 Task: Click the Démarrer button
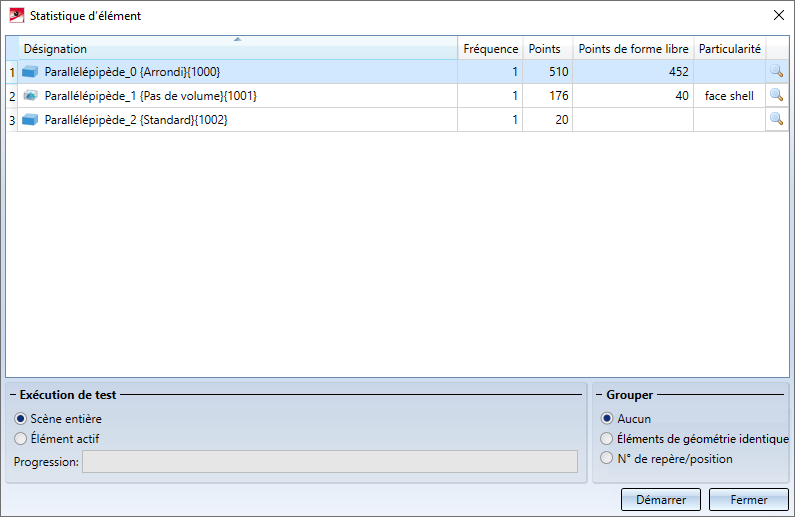click(661, 500)
